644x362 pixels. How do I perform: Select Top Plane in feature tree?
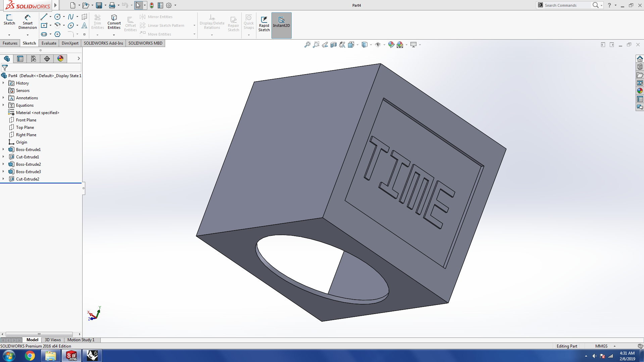point(25,127)
